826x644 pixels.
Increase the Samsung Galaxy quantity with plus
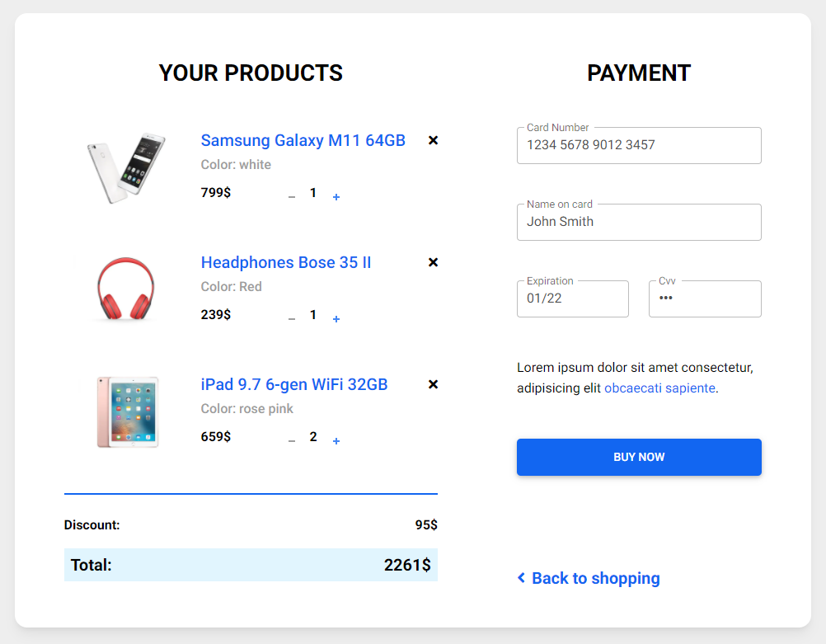[x=336, y=195]
